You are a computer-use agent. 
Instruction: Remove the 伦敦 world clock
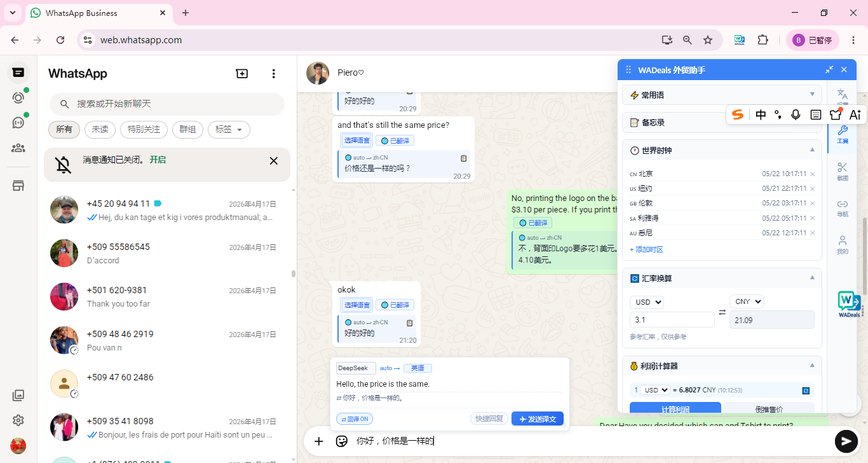pyautogui.click(x=812, y=204)
